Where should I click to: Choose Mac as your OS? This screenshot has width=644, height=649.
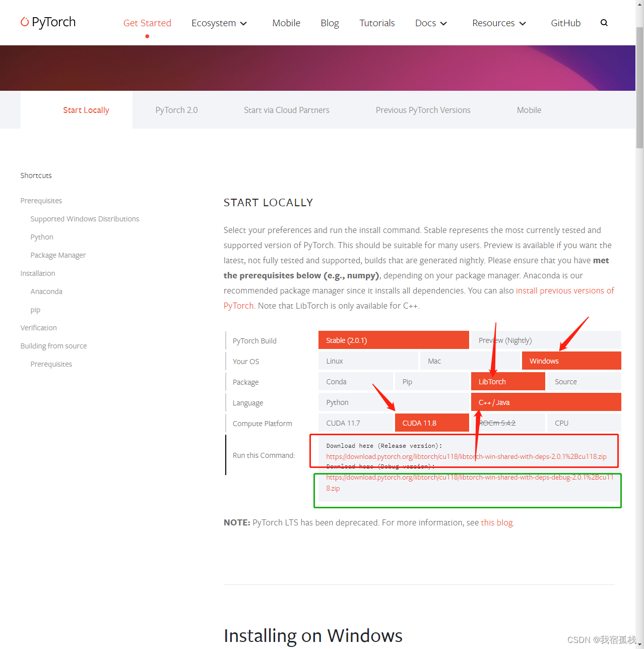(470, 361)
